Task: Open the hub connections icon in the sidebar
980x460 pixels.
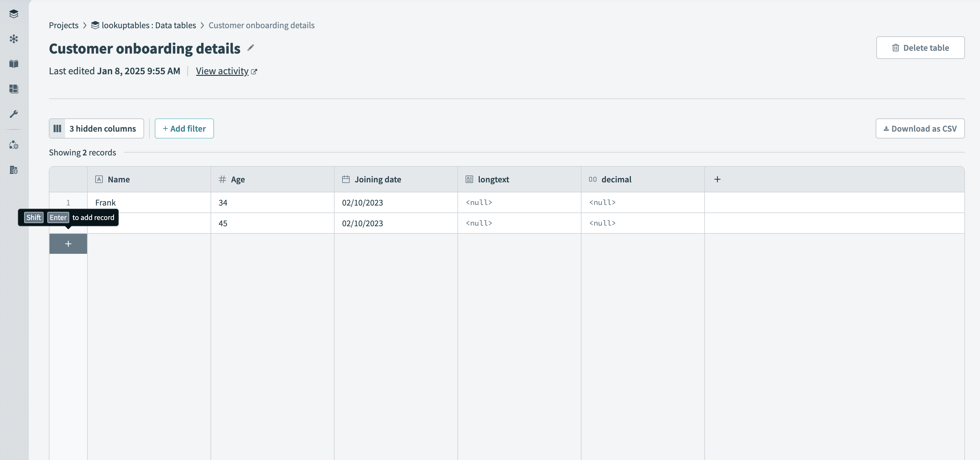Action: [x=14, y=39]
